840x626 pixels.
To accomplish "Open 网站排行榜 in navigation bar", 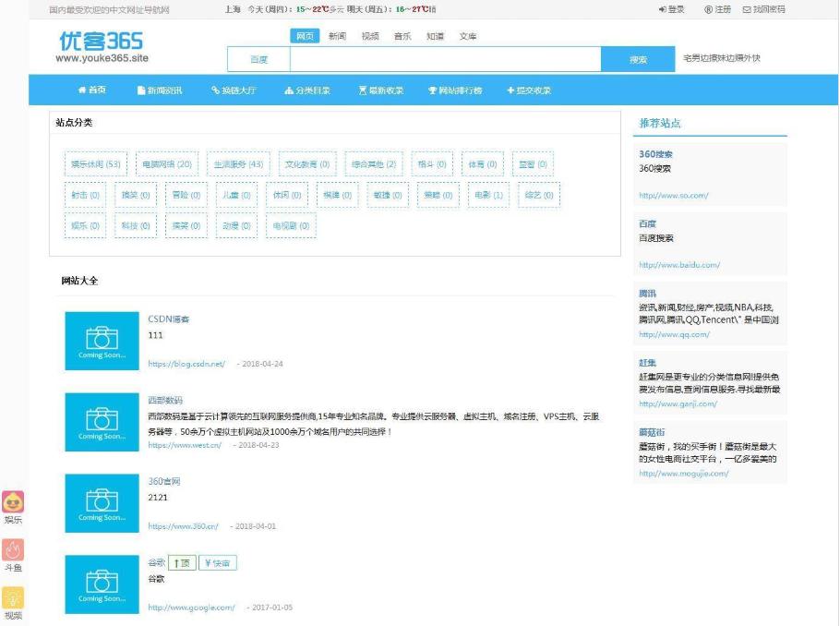I will pos(455,90).
